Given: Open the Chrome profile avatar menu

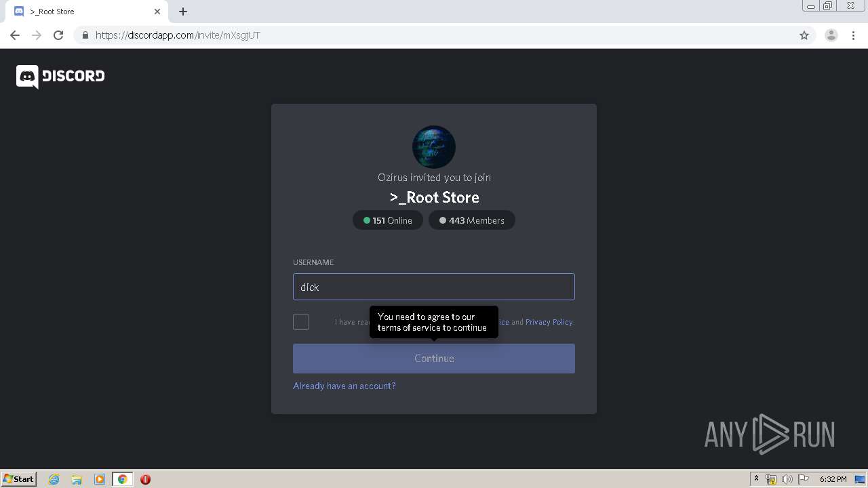Looking at the screenshot, I should click(831, 35).
